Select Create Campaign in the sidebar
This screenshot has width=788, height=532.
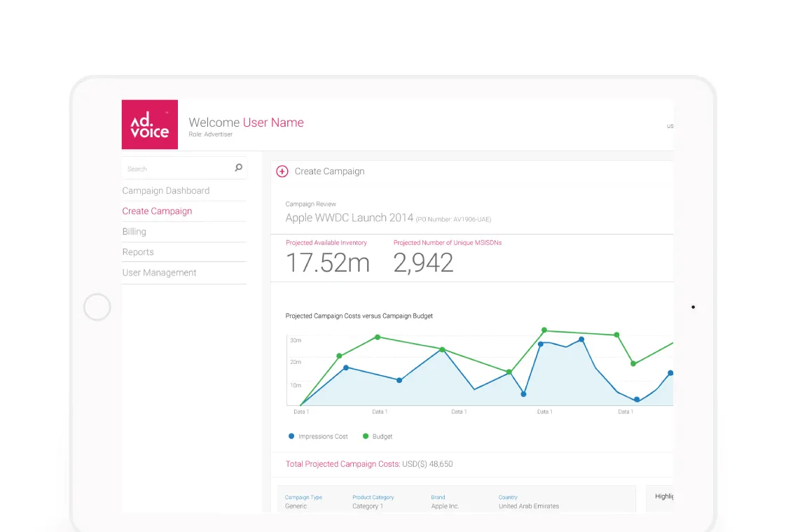pos(157,211)
